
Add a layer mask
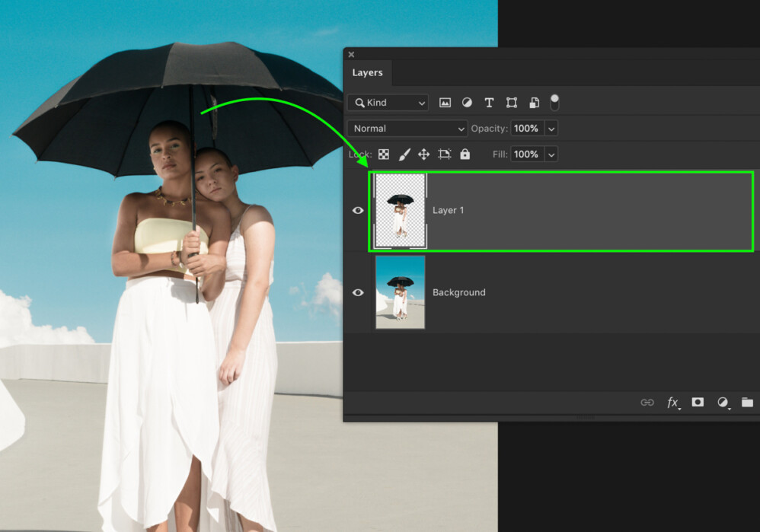698,402
